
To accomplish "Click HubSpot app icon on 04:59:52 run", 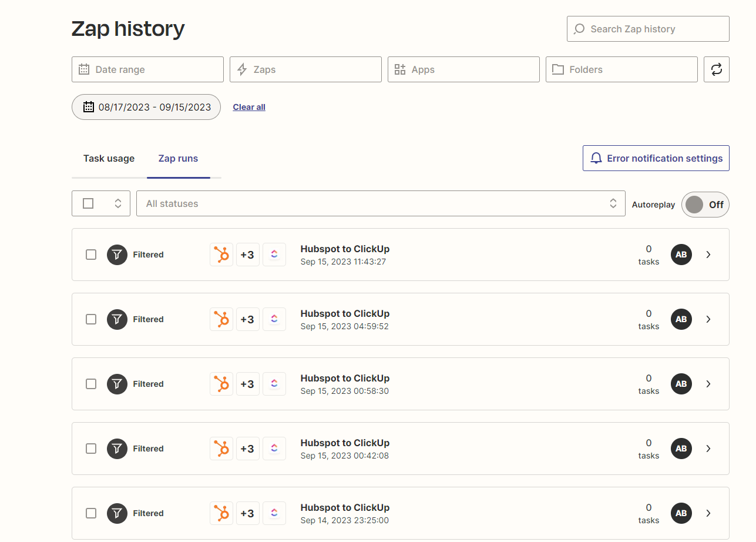I will (221, 319).
